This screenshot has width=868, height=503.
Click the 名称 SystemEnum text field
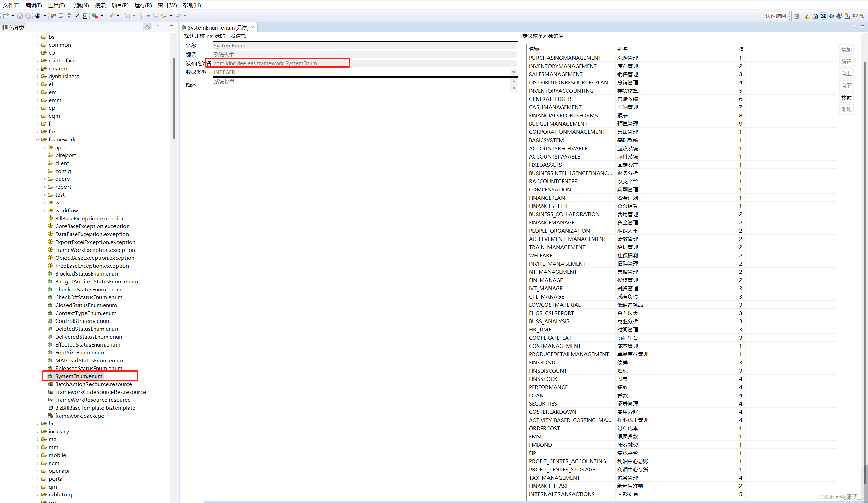(365, 46)
